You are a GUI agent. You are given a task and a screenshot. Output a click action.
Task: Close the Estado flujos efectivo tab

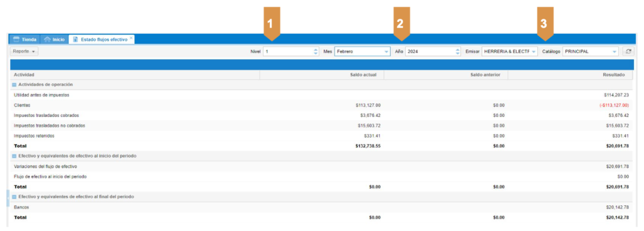tap(131, 38)
